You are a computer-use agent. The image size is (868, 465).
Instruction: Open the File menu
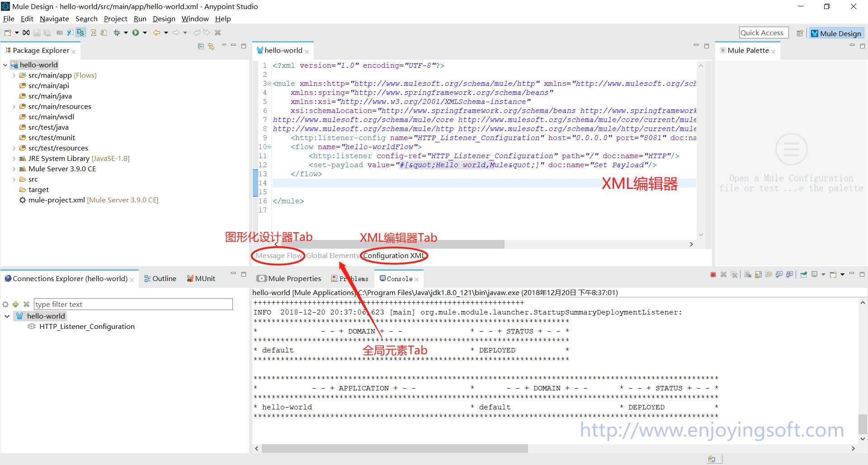(x=9, y=19)
